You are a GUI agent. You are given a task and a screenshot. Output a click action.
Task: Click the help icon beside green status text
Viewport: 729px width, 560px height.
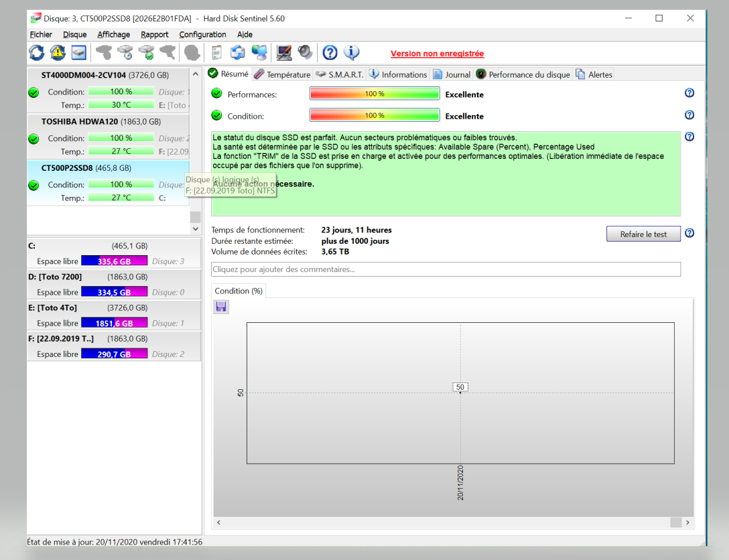point(689,137)
